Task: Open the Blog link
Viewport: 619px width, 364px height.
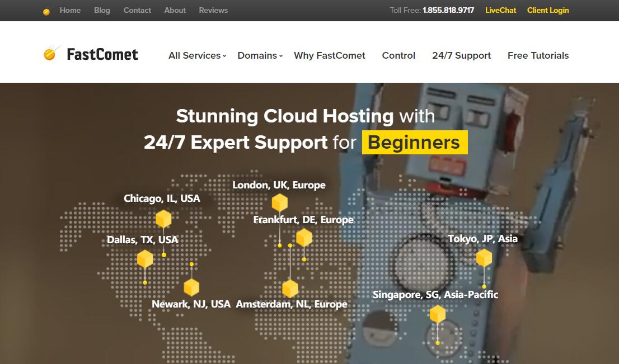Action: pos(102,10)
